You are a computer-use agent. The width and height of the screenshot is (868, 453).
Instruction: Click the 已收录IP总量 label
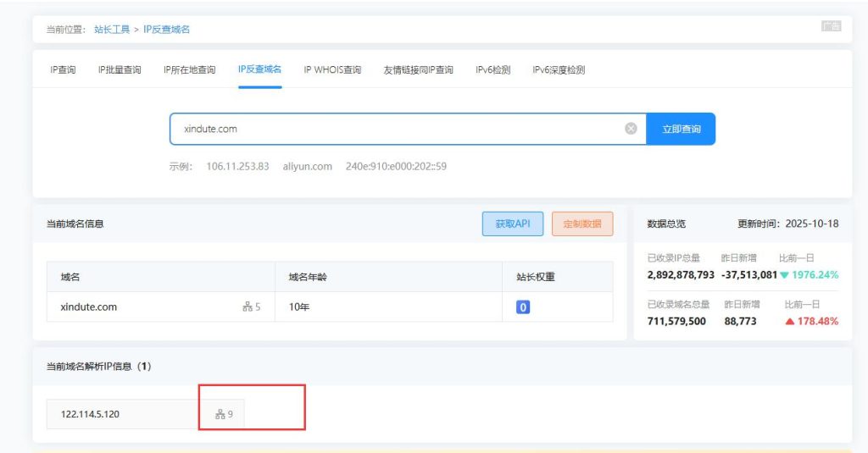pos(673,257)
